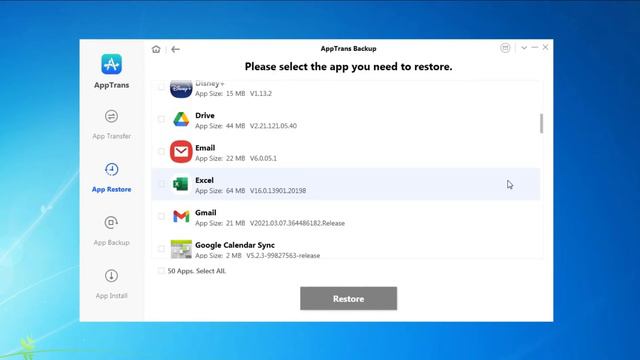Screen dimensions: 640x360
Task: Open App Install section
Action: point(111,284)
